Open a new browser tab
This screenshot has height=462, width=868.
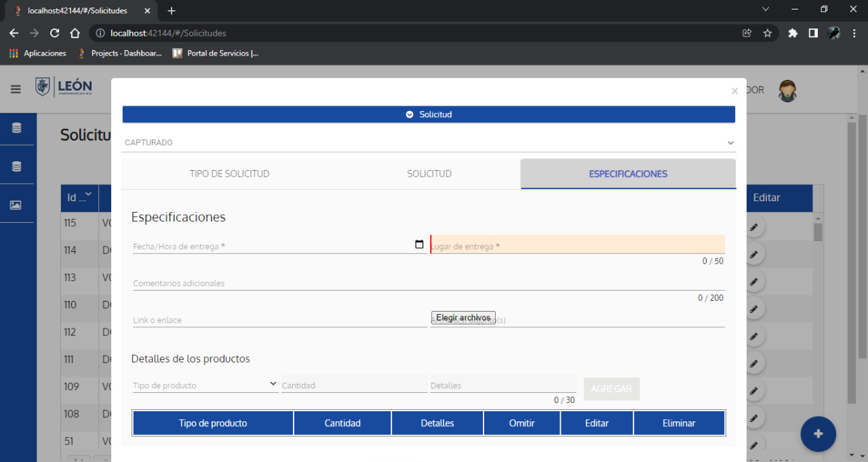(172, 11)
